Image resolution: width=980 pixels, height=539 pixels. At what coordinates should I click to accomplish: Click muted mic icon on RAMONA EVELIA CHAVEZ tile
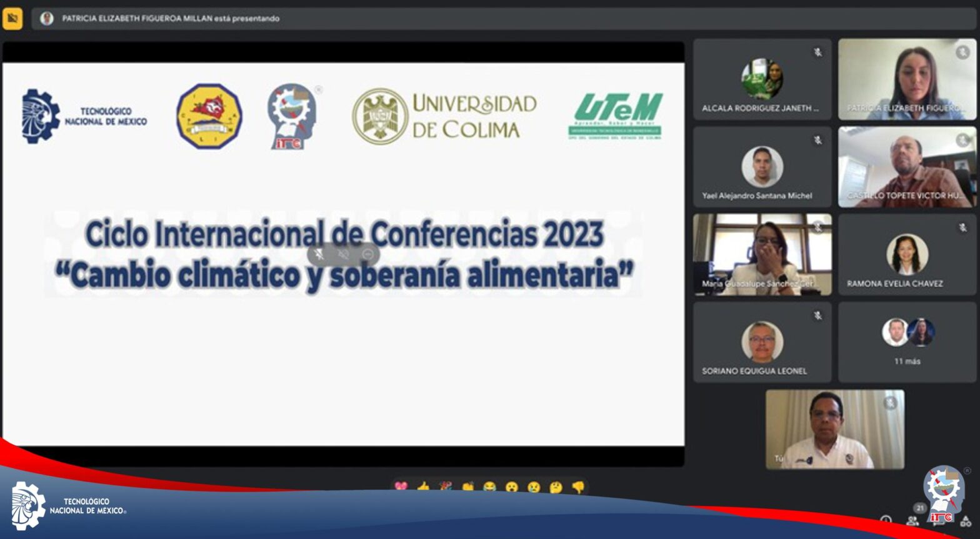pyautogui.click(x=962, y=228)
